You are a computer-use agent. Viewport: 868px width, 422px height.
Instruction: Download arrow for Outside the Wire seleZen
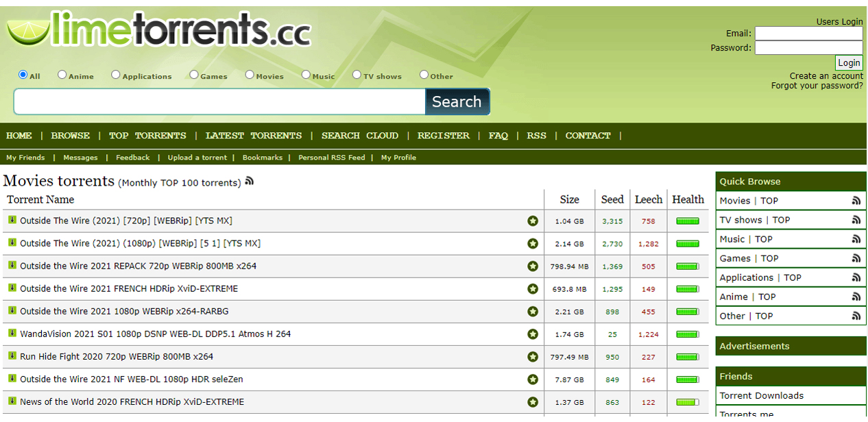tap(12, 378)
